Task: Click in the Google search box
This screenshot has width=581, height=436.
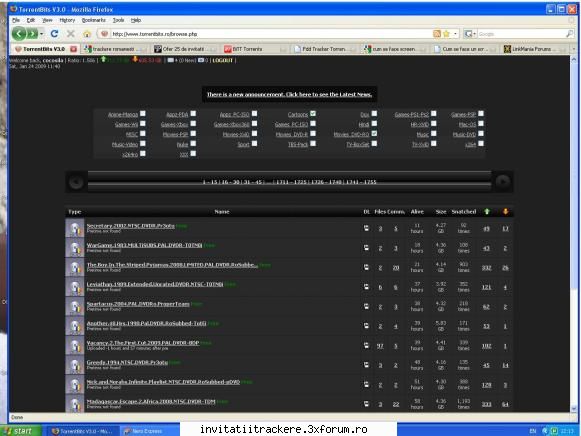Action: pyautogui.click(x=521, y=34)
